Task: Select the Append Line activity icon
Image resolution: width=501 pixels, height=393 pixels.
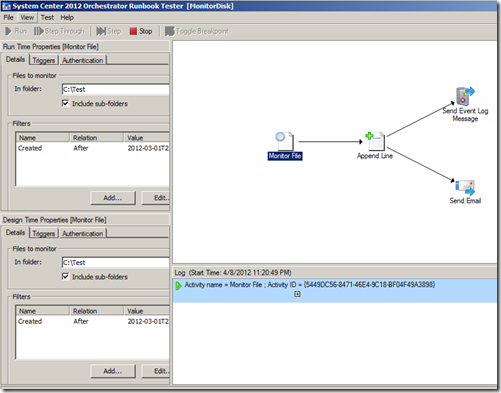Action: [x=375, y=141]
